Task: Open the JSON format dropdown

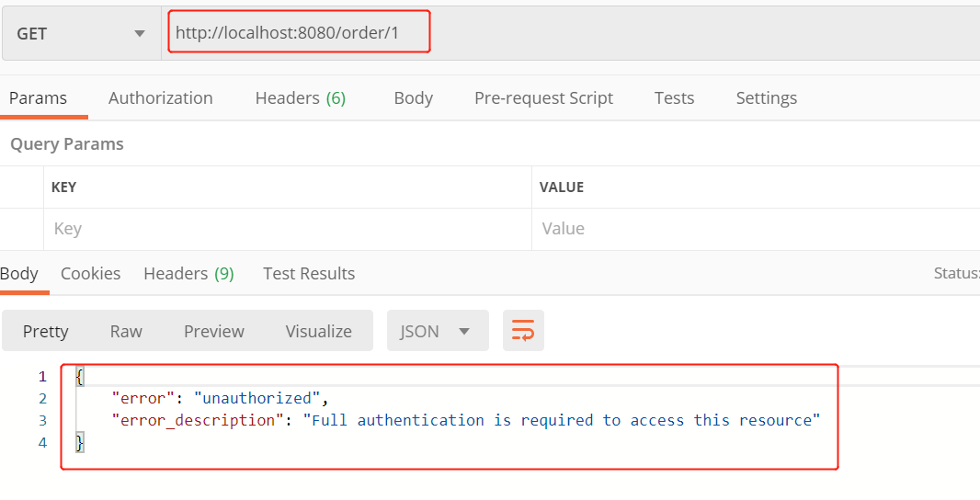Action: pos(438,331)
